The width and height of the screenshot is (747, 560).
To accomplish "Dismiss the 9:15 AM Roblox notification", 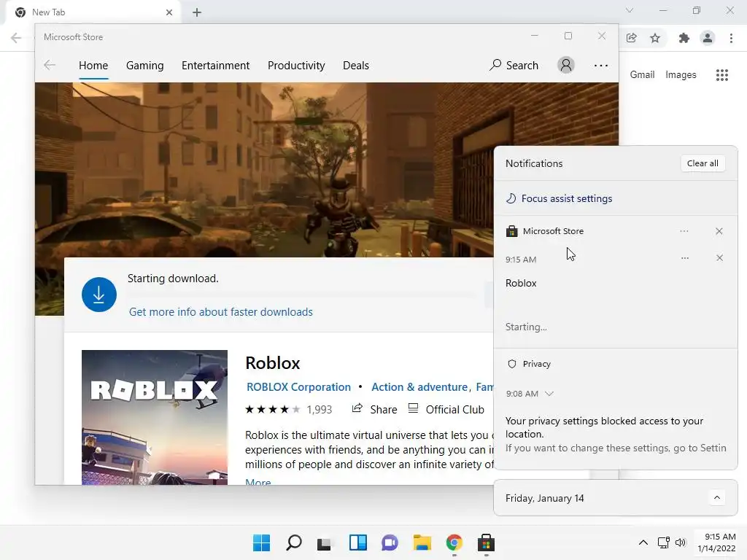I will [720, 258].
